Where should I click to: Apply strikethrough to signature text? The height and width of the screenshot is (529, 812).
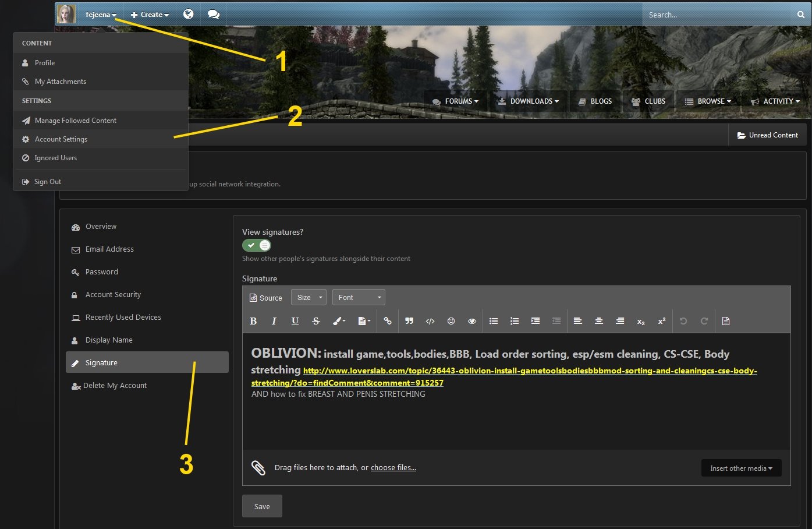tap(316, 321)
